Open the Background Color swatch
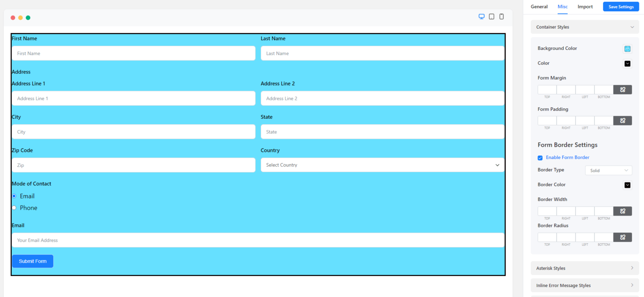The image size is (644, 297). point(627,49)
